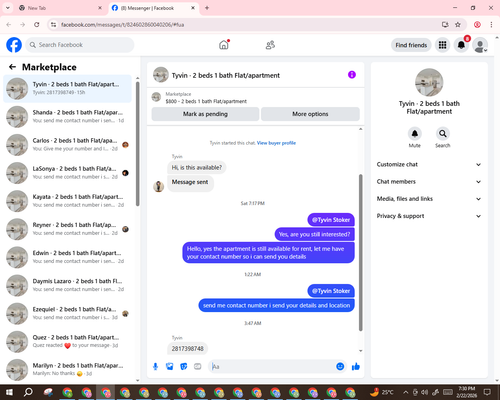Image resolution: width=500 pixels, height=400 pixels.
Task: Open the Daymis Lazaro conversation
Action: click(x=67, y=285)
